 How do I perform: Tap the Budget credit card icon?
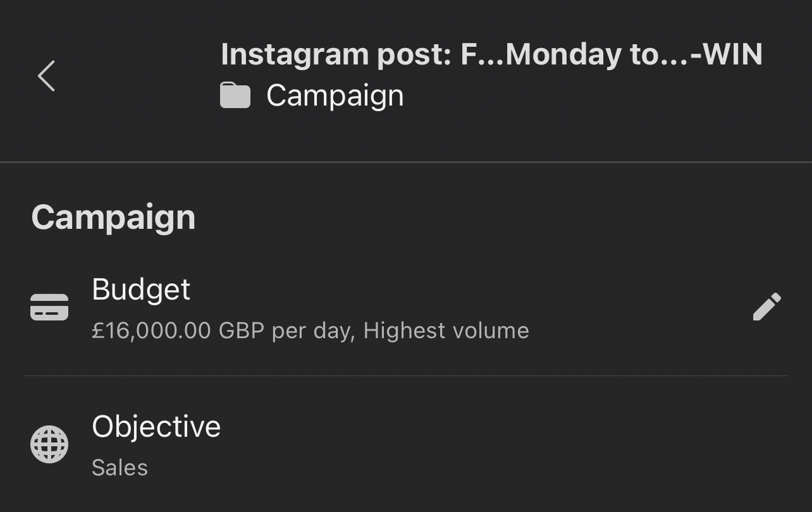point(49,307)
